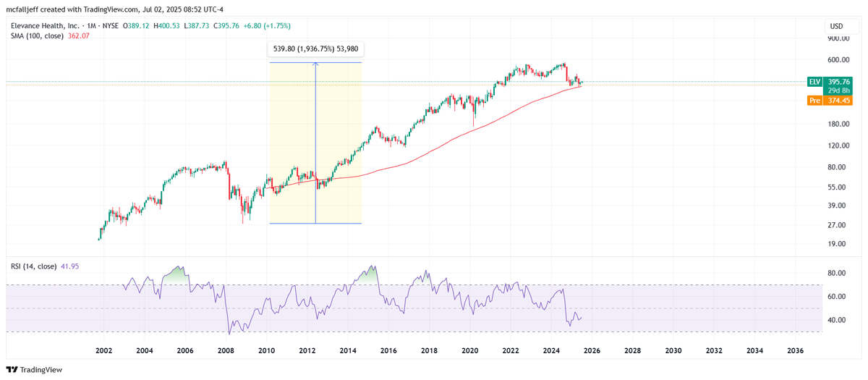Click the 2036 label on time axis

(795, 350)
